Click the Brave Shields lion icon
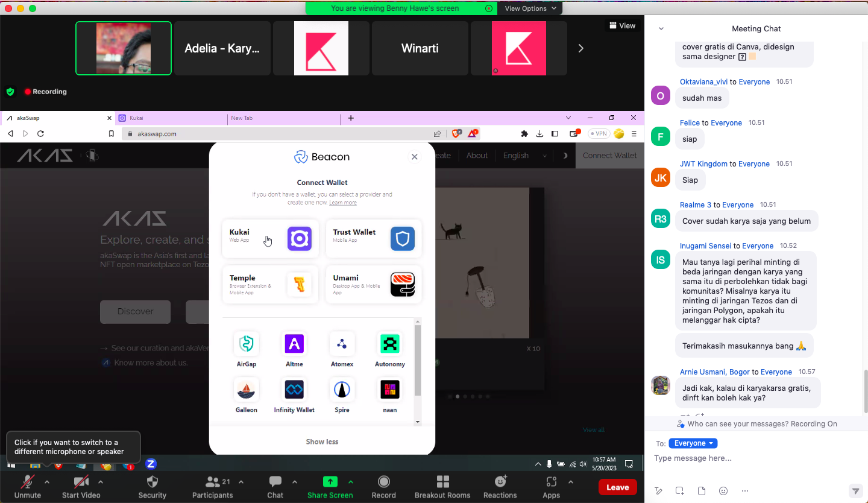Viewport: 868px width, 503px height. (x=456, y=133)
